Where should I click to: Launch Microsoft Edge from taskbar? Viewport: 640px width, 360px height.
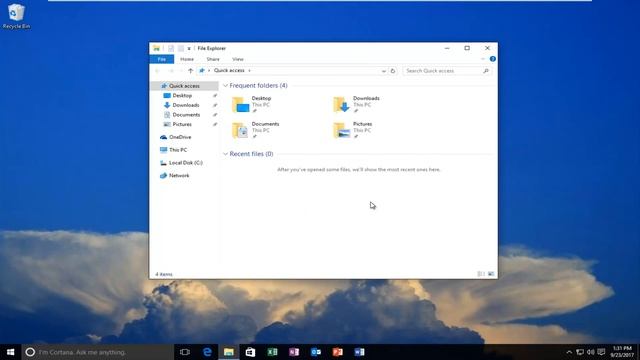[x=207, y=352]
